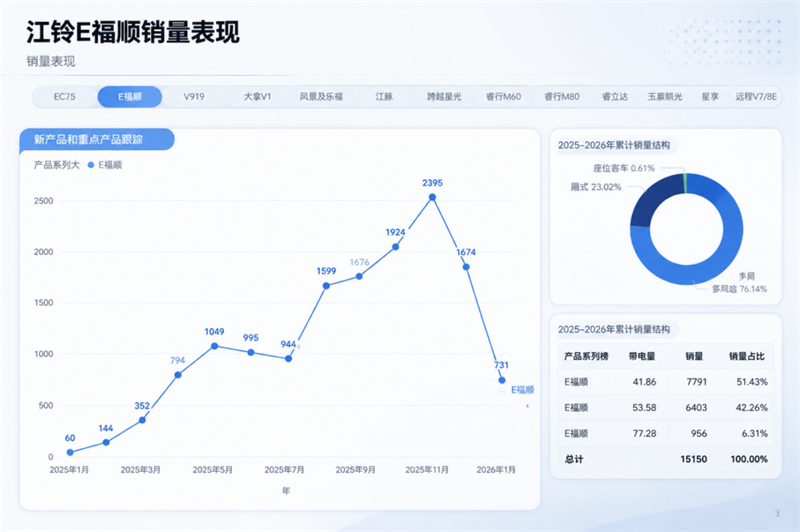Click the 6.31% share cell
Screen dimensions: 800x532
point(755,434)
